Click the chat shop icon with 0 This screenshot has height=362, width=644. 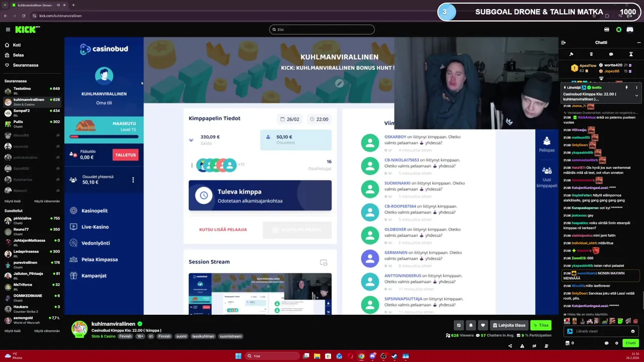[x=570, y=343]
